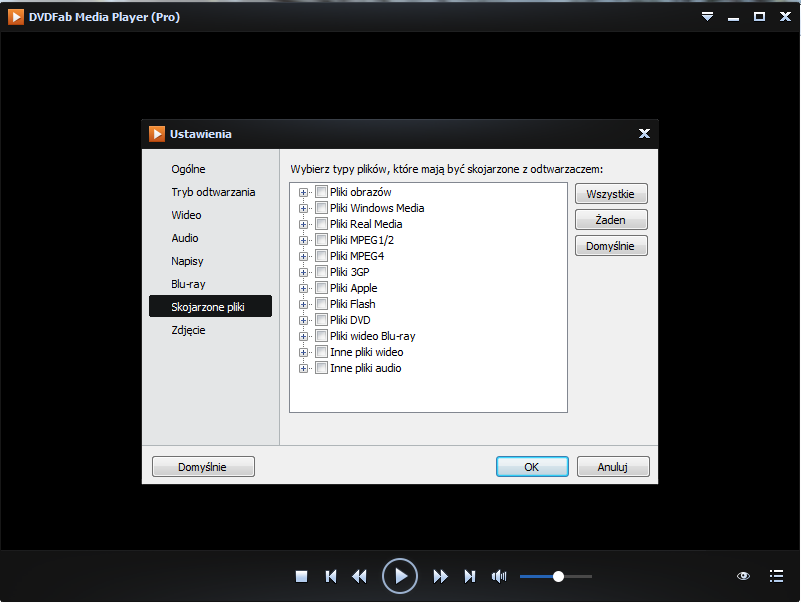Click the Stop playback button
Screen dimensions: 801x603
[x=301, y=576]
